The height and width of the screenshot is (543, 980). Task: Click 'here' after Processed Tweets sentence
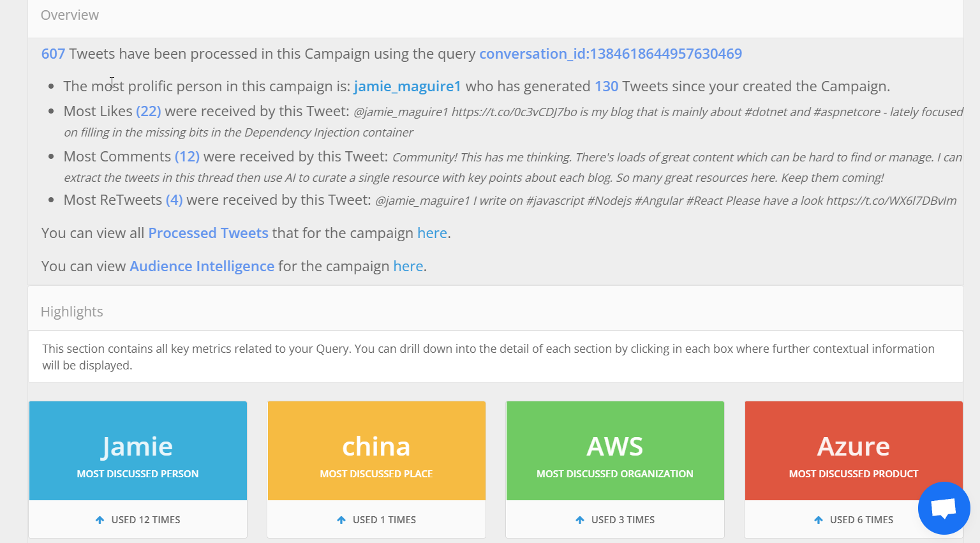[432, 233]
